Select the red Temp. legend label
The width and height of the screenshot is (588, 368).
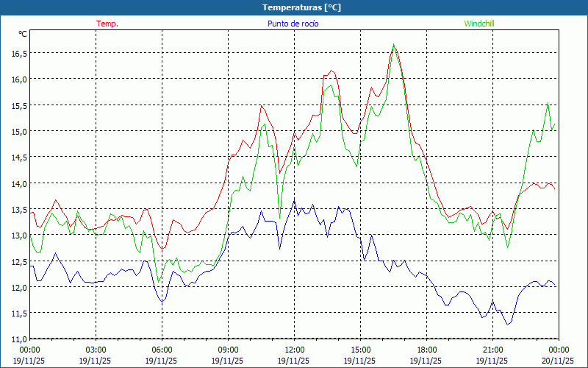click(107, 24)
